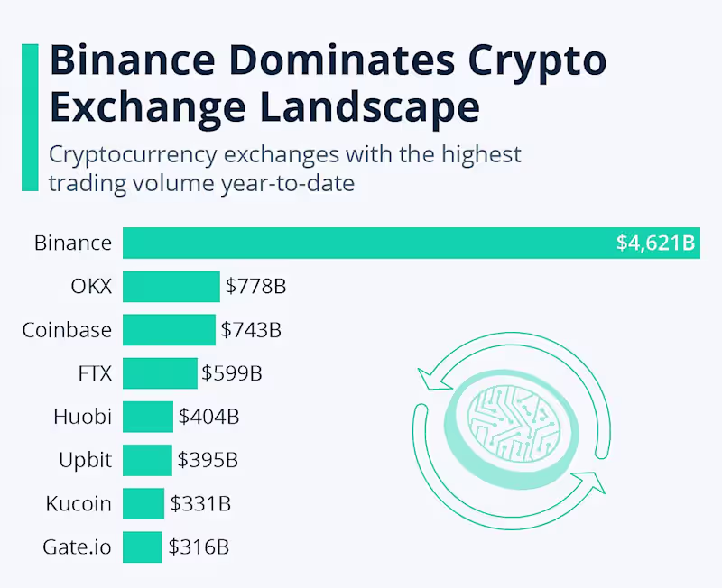Select the Gate.io green bar

(143, 547)
